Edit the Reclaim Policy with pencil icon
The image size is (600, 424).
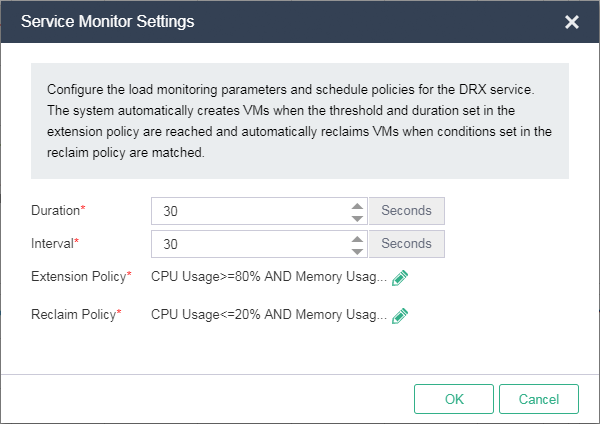tap(400, 315)
